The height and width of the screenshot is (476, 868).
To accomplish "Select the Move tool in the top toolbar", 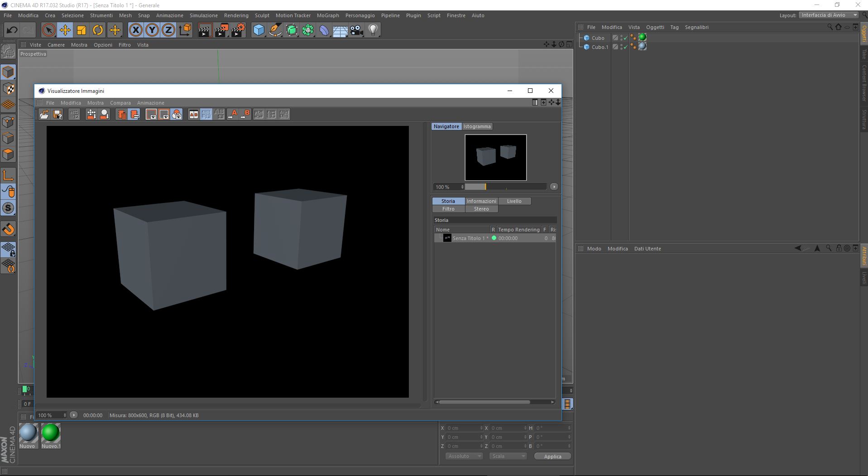I will point(65,30).
